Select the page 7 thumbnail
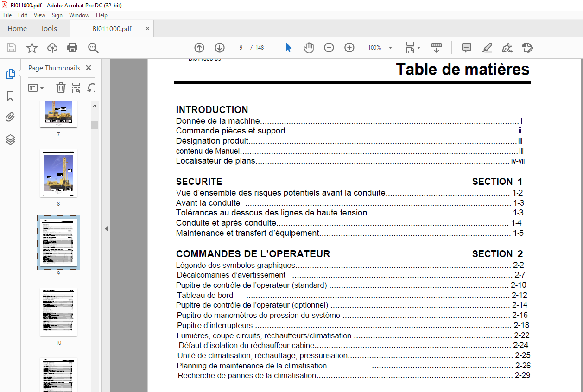The width and height of the screenshot is (583, 392). [58, 114]
